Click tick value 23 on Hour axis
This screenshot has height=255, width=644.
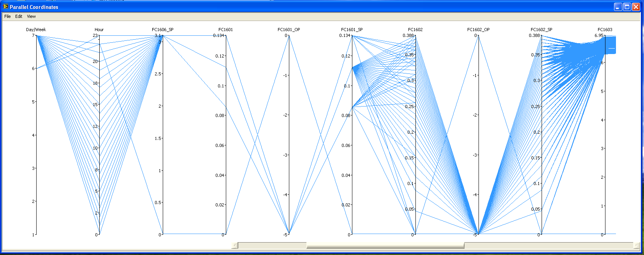coord(95,35)
